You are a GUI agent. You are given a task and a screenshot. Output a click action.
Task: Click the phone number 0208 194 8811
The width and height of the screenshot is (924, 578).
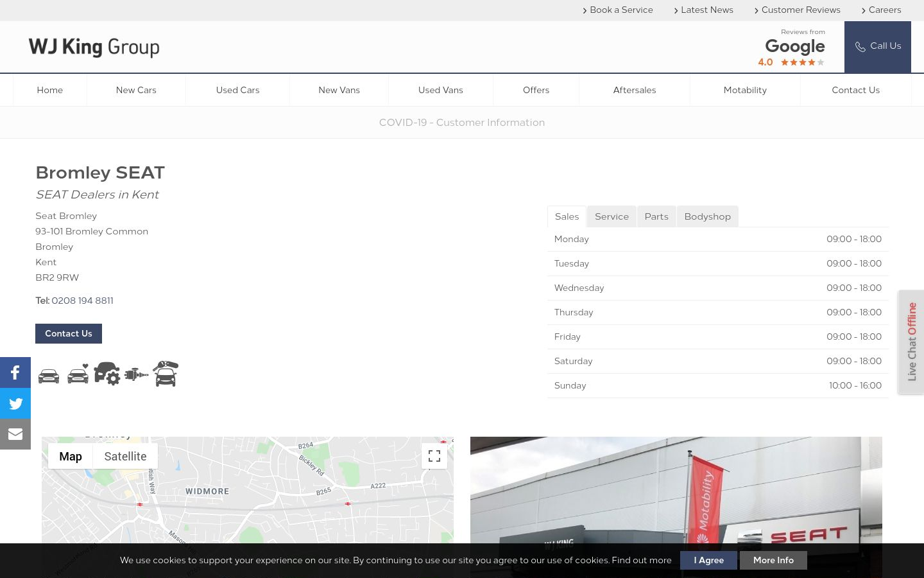[x=82, y=301]
